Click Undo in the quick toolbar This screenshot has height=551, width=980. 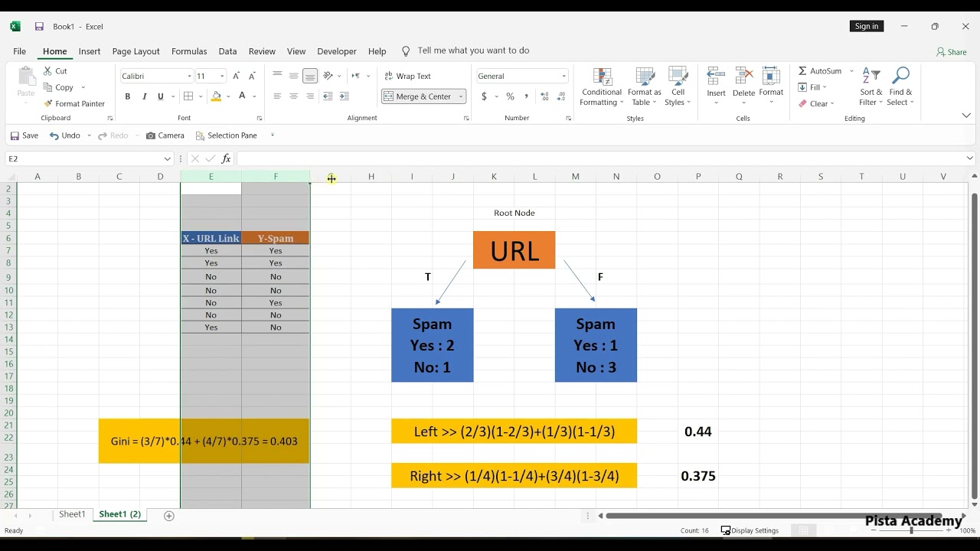tap(65, 135)
